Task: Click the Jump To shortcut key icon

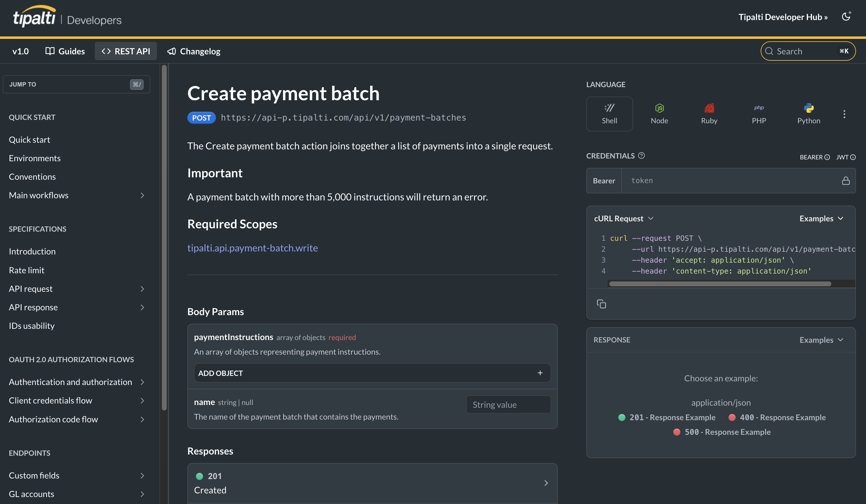Action: point(137,84)
